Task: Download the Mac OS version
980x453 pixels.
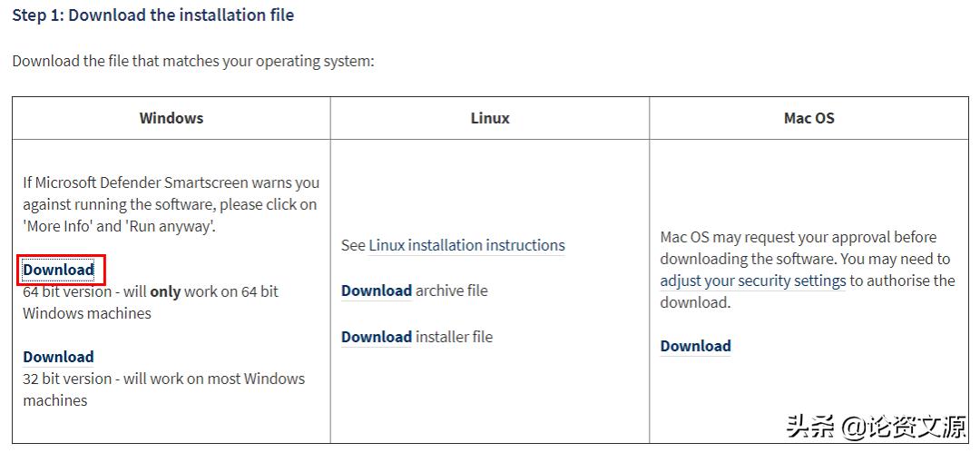Action: 695,346
